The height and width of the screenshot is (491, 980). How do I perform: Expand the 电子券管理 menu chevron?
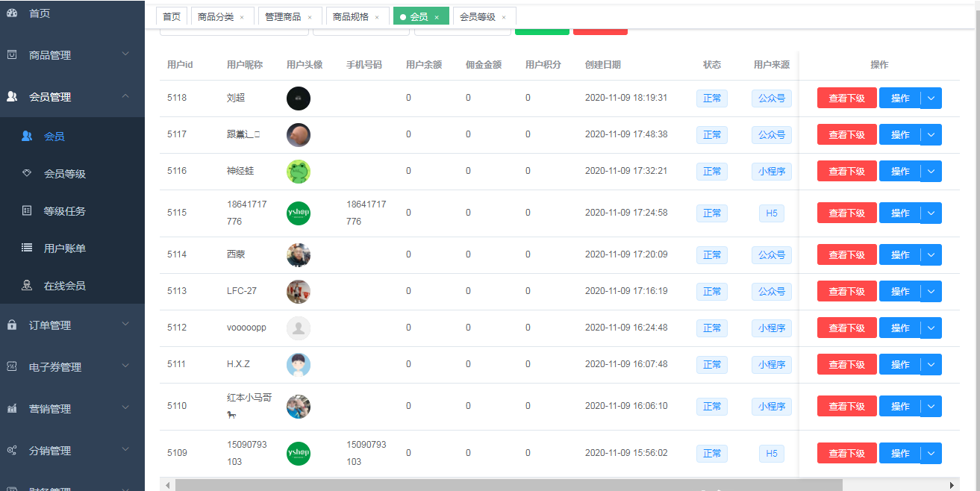coord(125,366)
